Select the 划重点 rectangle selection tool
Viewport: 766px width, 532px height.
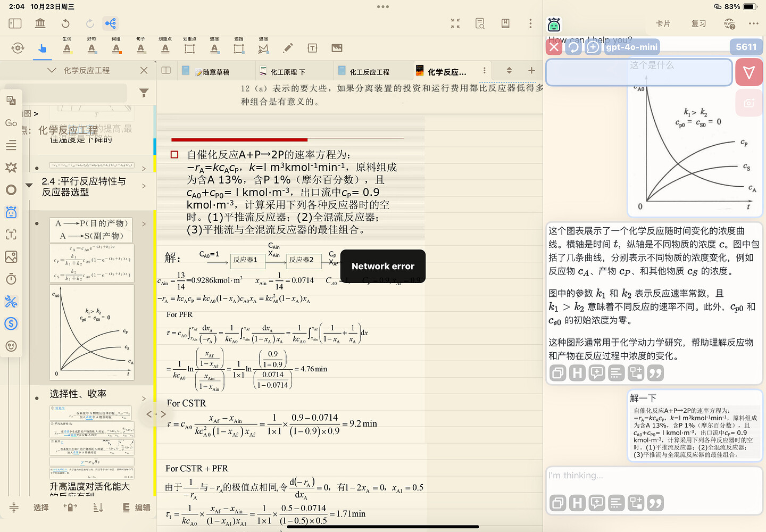[x=189, y=46]
